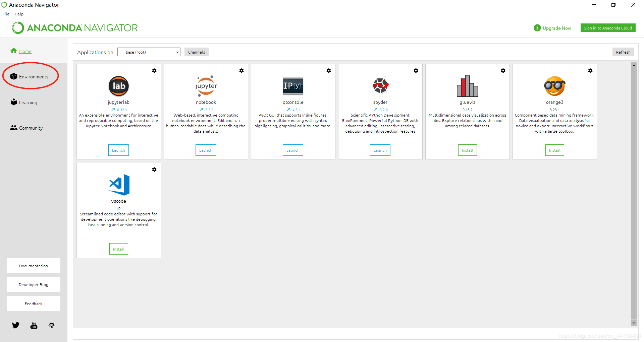Click the vertical scrollbar track

(634, 194)
